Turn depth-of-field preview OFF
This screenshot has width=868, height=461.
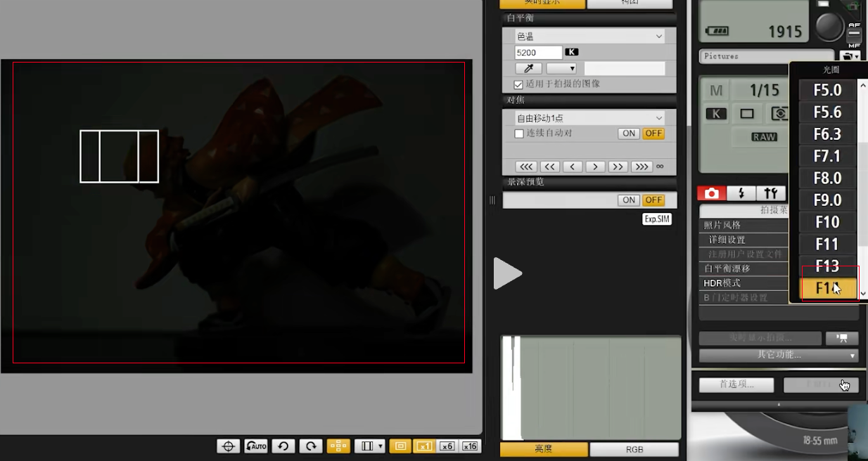(x=653, y=200)
